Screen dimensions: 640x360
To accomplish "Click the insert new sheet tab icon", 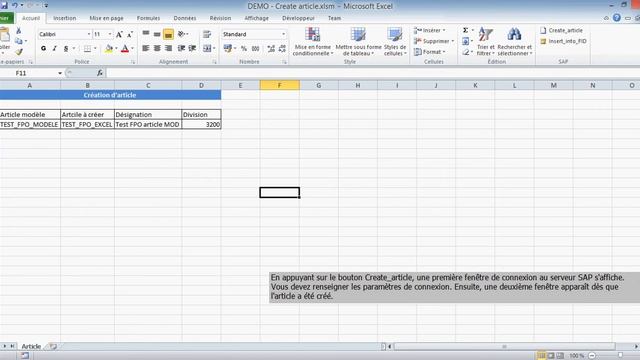I will 53,347.
